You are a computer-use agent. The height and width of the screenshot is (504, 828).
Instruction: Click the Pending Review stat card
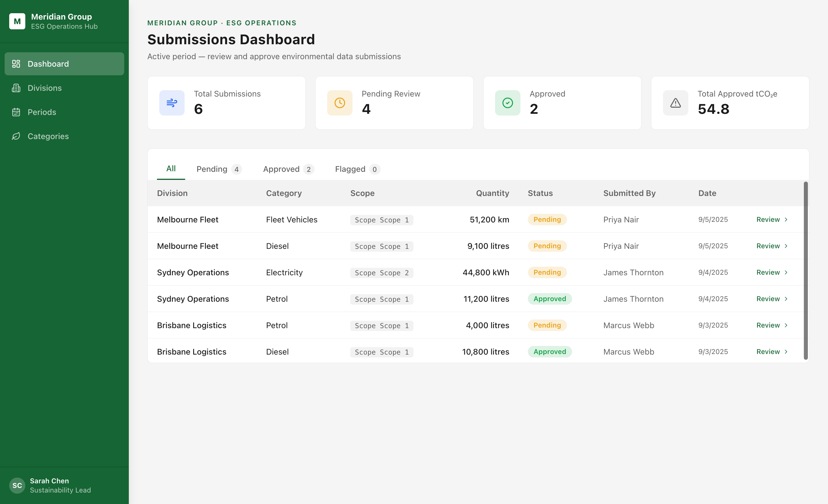(x=394, y=103)
